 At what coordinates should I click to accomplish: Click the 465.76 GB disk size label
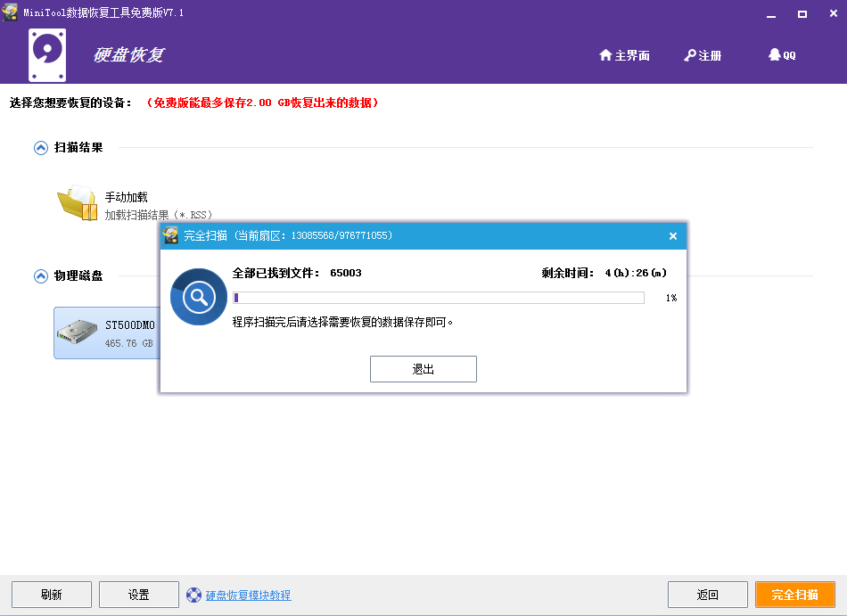(x=128, y=343)
